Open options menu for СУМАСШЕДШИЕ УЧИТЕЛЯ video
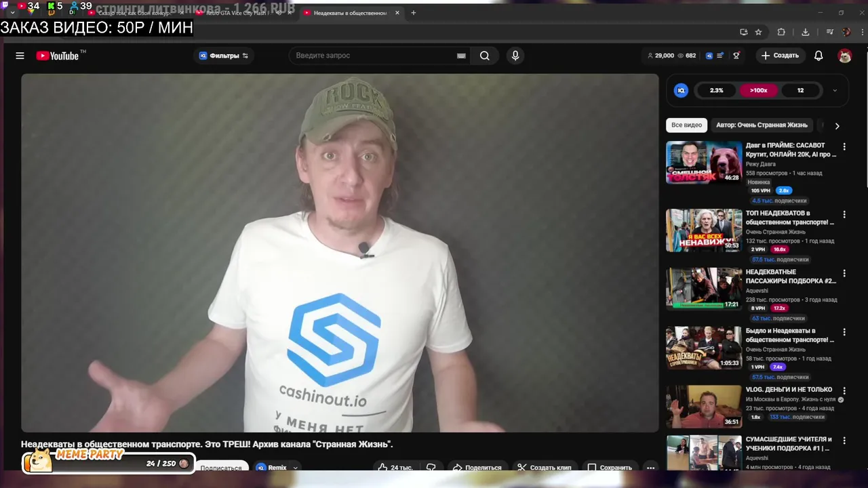868x488 pixels. pyautogui.click(x=844, y=441)
